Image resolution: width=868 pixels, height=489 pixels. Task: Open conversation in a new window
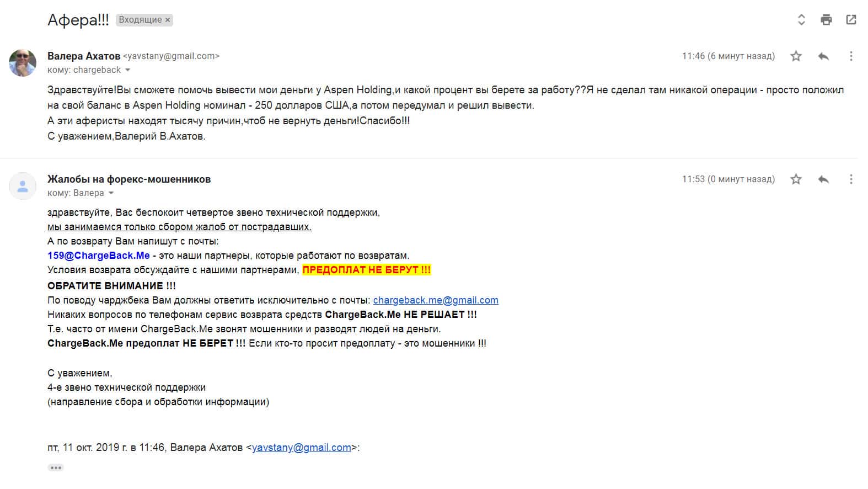point(851,20)
